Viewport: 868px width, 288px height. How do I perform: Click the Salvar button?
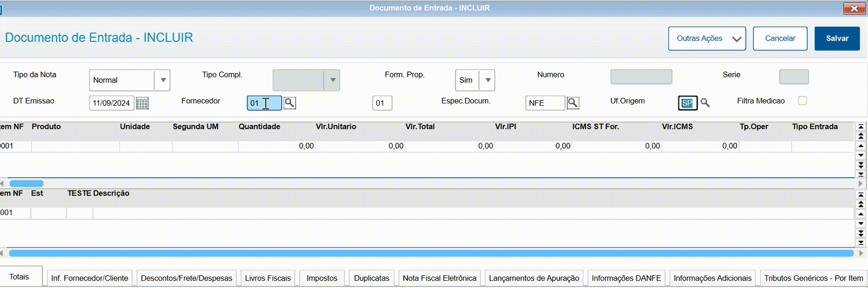point(837,38)
